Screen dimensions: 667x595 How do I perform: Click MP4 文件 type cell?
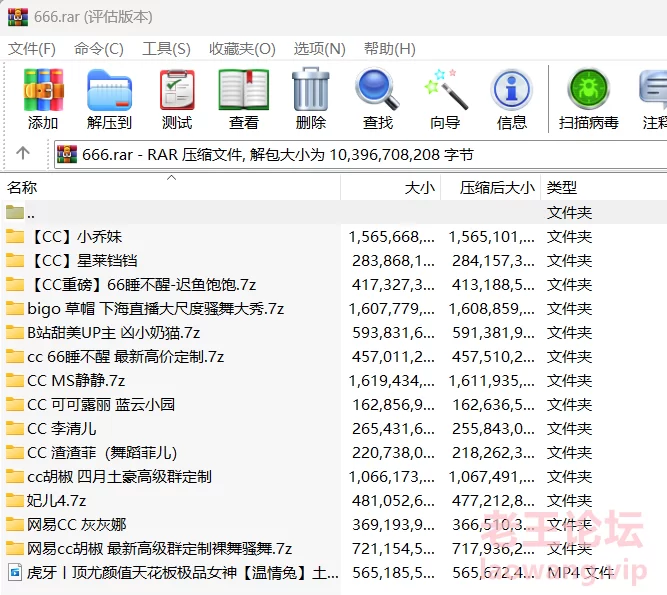click(x=581, y=572)
